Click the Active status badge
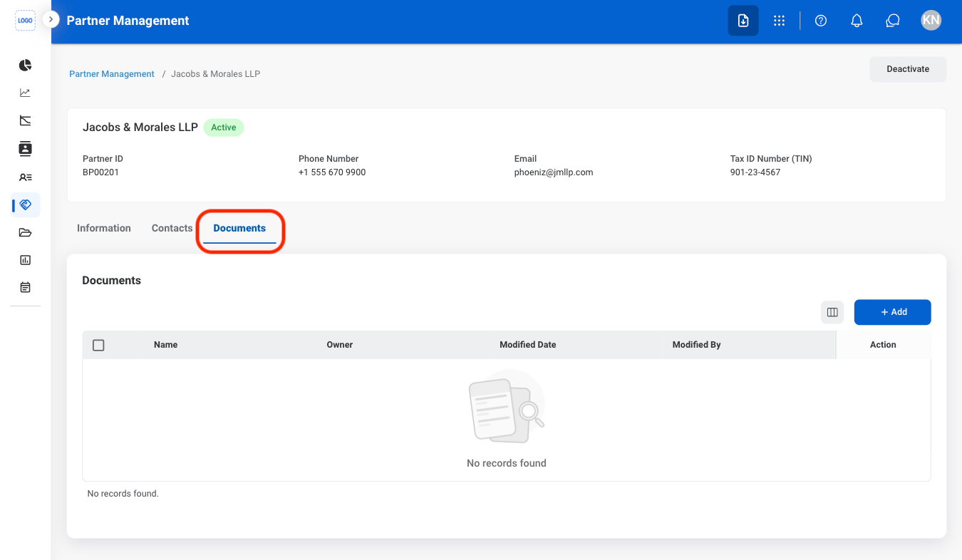Screen dimensions: 962x560 coord(224,128)
